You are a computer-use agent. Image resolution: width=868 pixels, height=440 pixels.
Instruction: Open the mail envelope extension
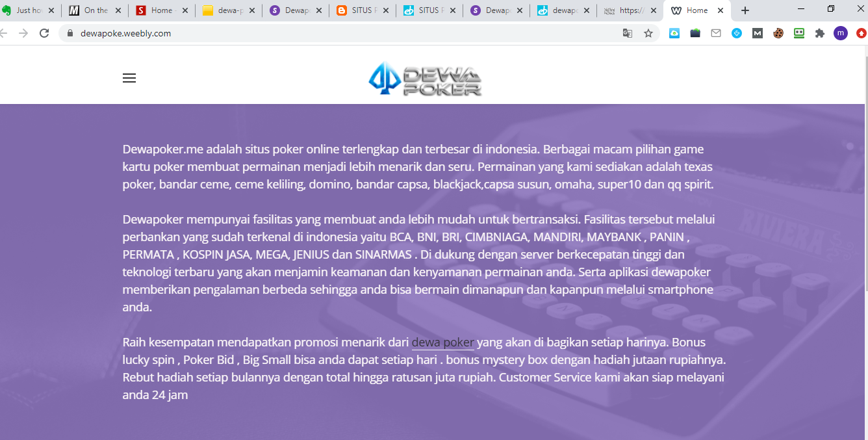tap(716, 33)
